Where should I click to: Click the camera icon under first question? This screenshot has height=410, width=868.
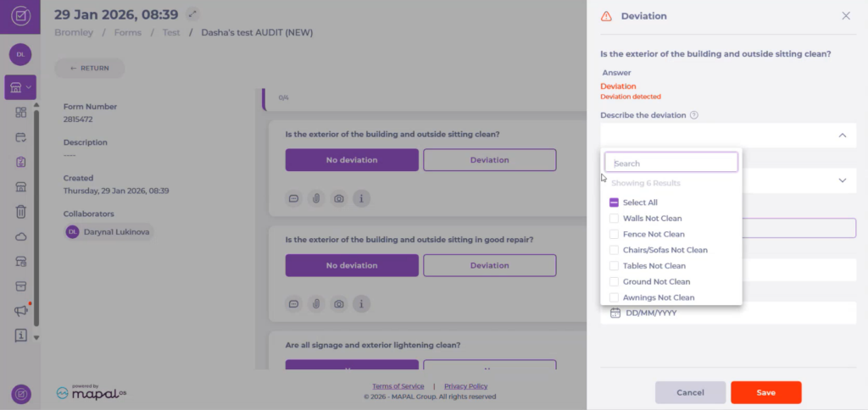pyautogui.click(x=338, y=198)
